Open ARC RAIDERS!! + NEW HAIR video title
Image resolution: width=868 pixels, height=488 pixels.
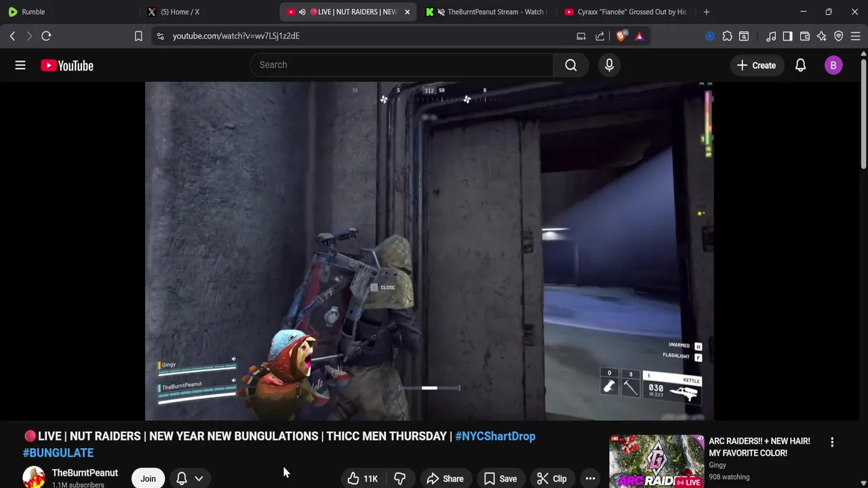[x=759, y=447]
